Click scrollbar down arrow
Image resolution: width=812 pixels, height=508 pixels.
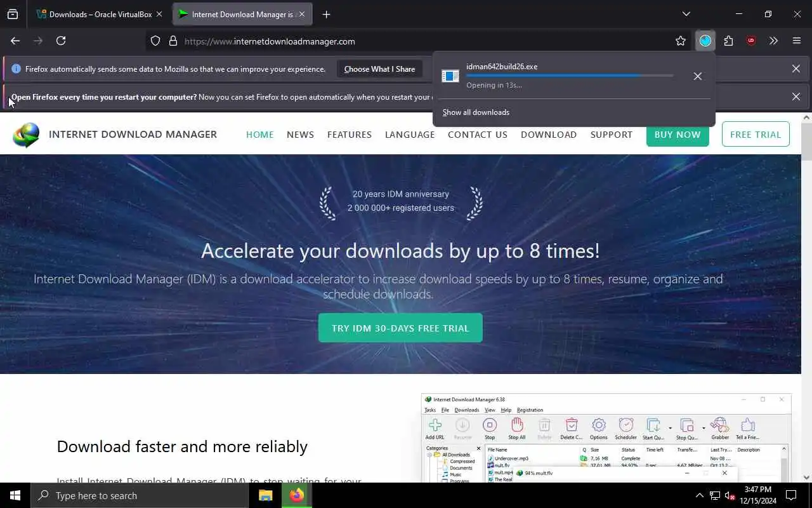[x=806, y=478]
